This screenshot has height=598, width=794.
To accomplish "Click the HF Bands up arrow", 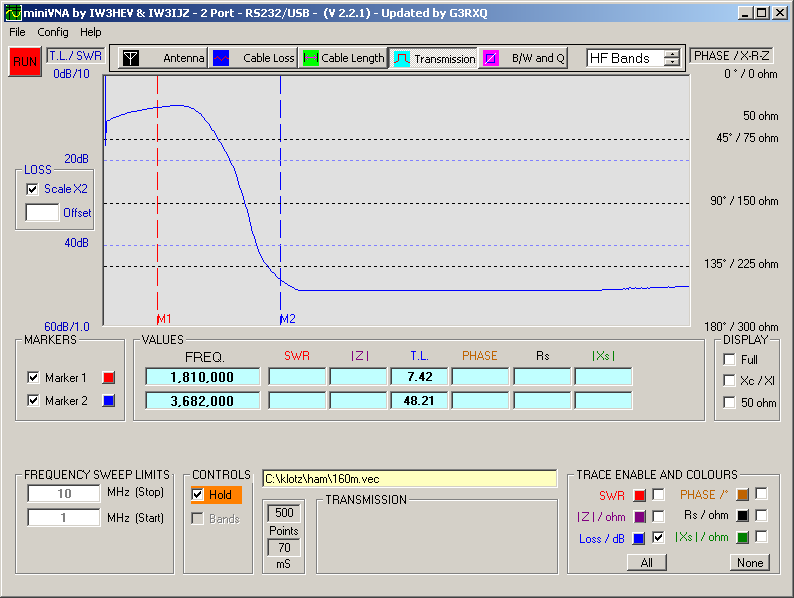I will [671, 54].
